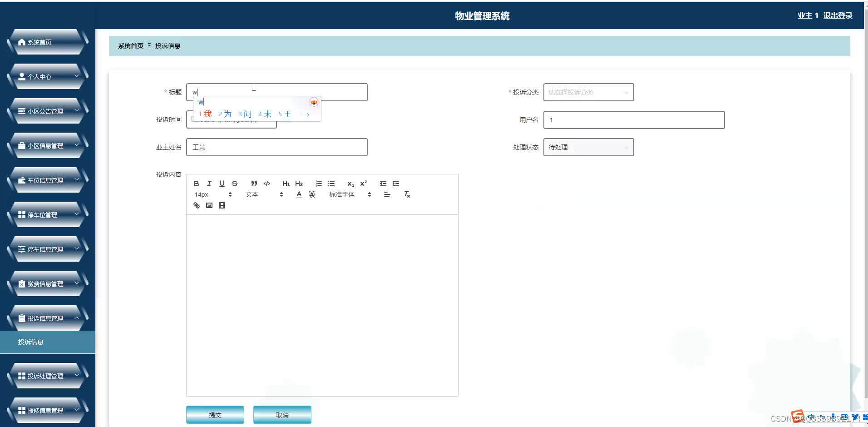The width and height of the screenshot is (868, 427).
Task: Click the Sogou input method tray icon
Action: [797, 416]
